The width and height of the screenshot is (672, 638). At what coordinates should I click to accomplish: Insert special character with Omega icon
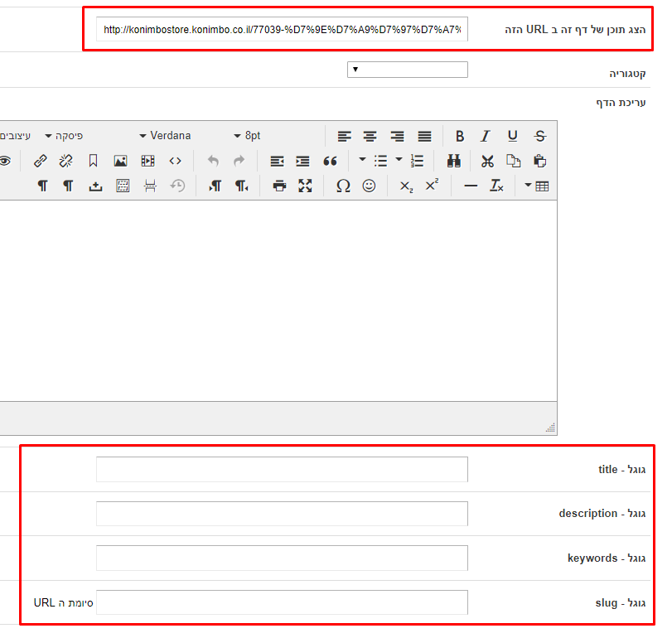[x=343, y=186]
